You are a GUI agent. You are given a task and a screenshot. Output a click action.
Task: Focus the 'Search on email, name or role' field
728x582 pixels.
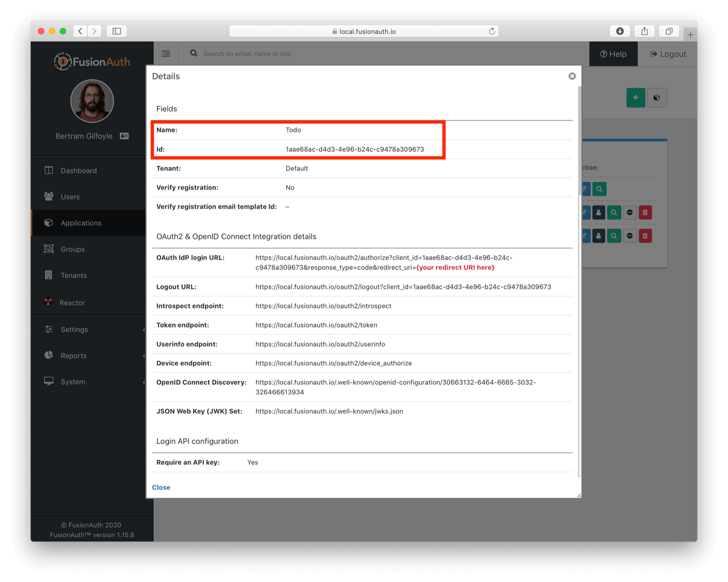click(x=247, y=54)
